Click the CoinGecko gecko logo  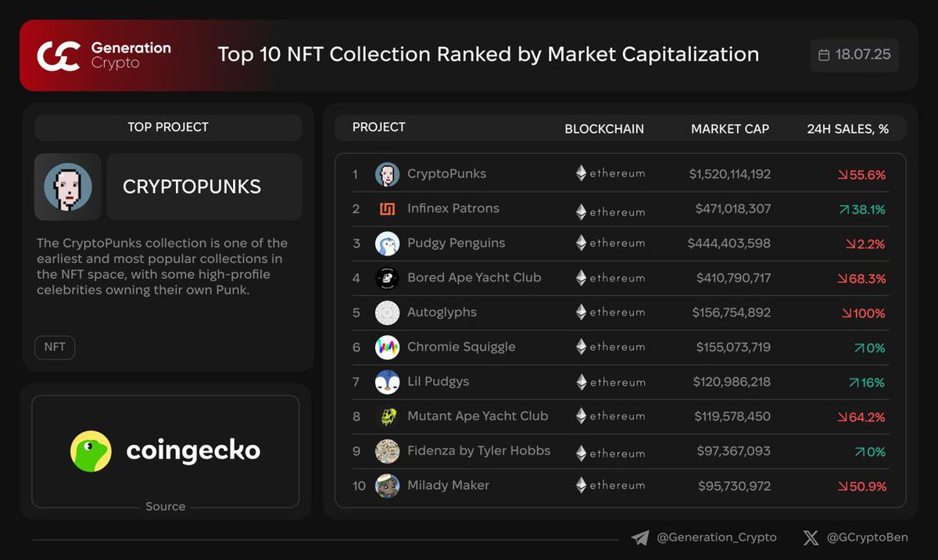[91, 451]
